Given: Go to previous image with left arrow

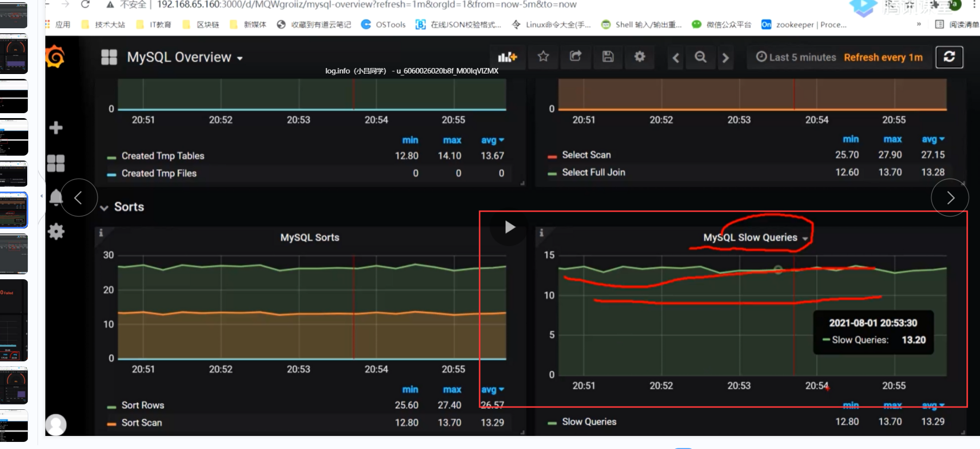Looking at the screenshot, I should pyautogui.click(x=79, y=198).
